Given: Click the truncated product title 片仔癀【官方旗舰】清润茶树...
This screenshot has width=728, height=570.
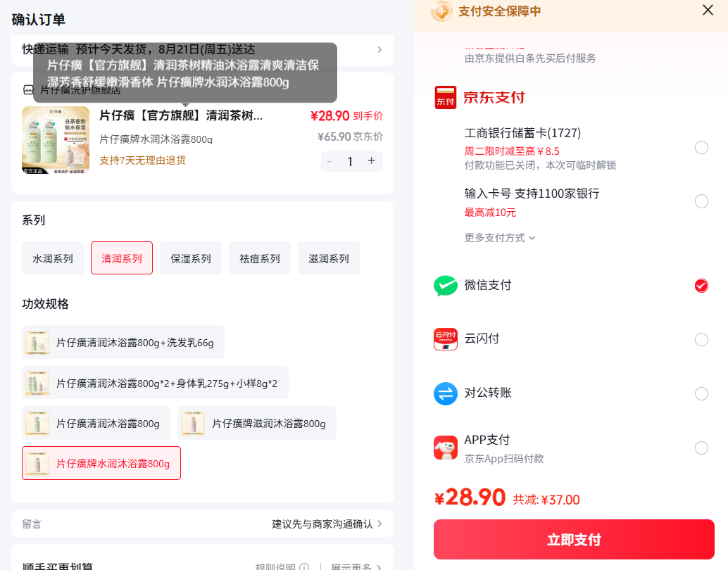Looking at the screenshot, I should pos(181,115).
